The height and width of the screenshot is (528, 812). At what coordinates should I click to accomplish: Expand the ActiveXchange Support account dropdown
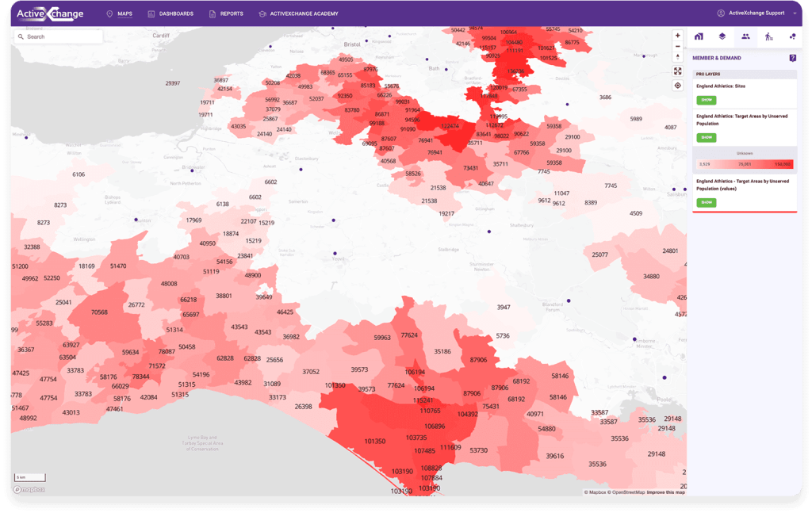click(x=794, y=13)
